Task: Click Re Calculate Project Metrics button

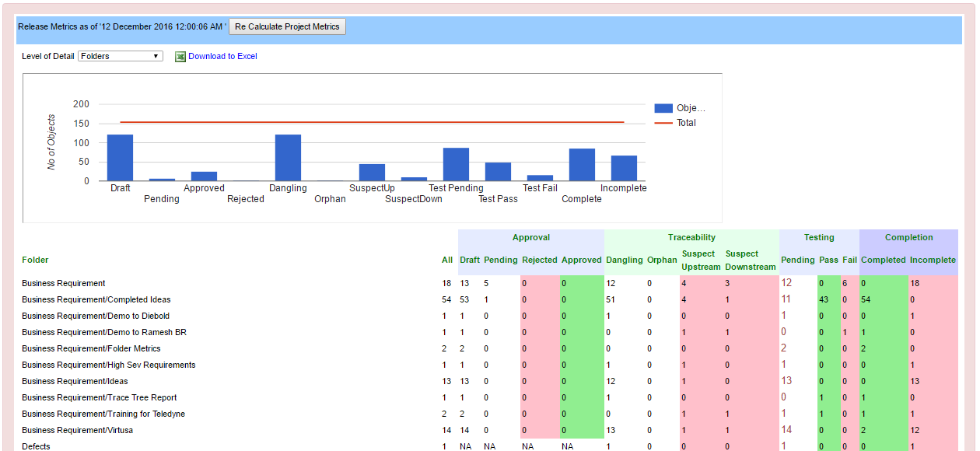Action: [x=288, y=26]
